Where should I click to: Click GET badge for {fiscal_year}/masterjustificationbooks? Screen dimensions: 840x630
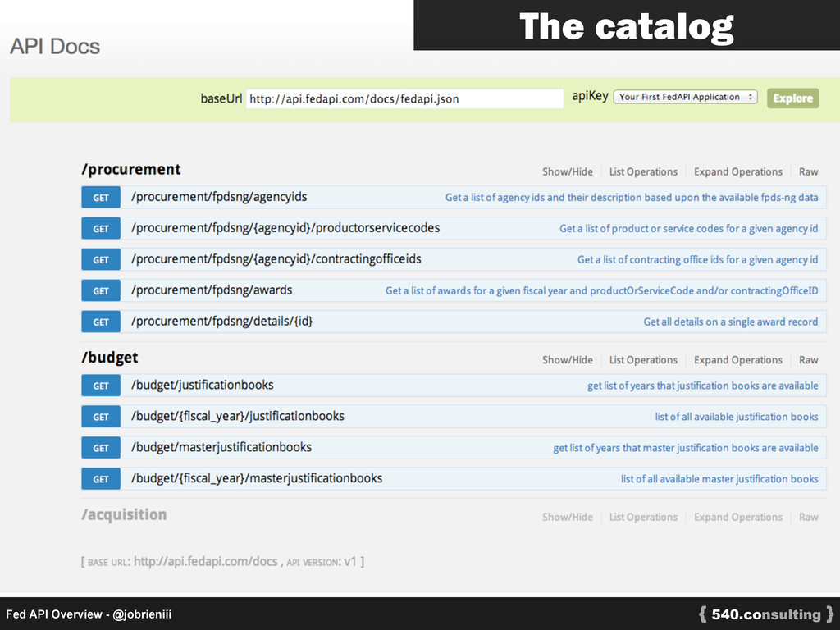click(101, 478)
